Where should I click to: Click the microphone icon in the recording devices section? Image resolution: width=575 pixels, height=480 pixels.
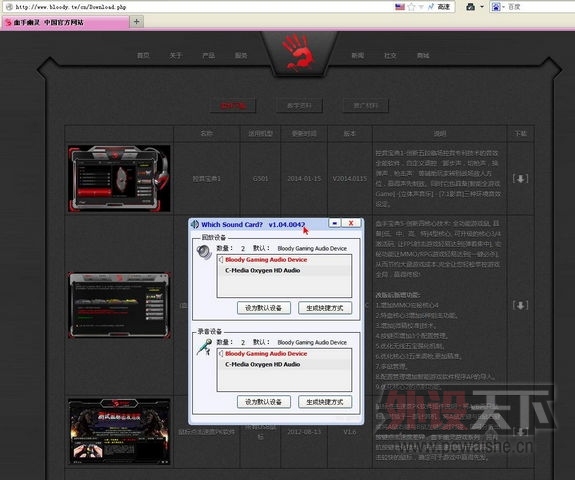pyautogui.click(x=204, y=347)
